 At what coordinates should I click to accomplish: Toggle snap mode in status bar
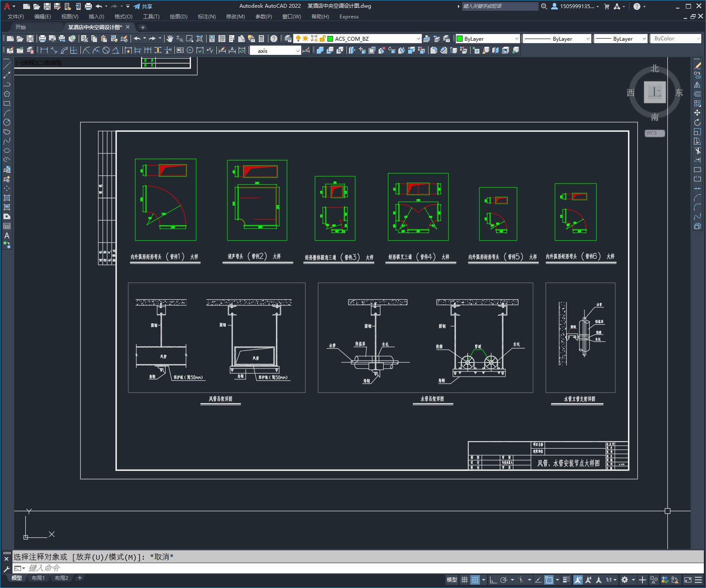(x=475, y=580)
